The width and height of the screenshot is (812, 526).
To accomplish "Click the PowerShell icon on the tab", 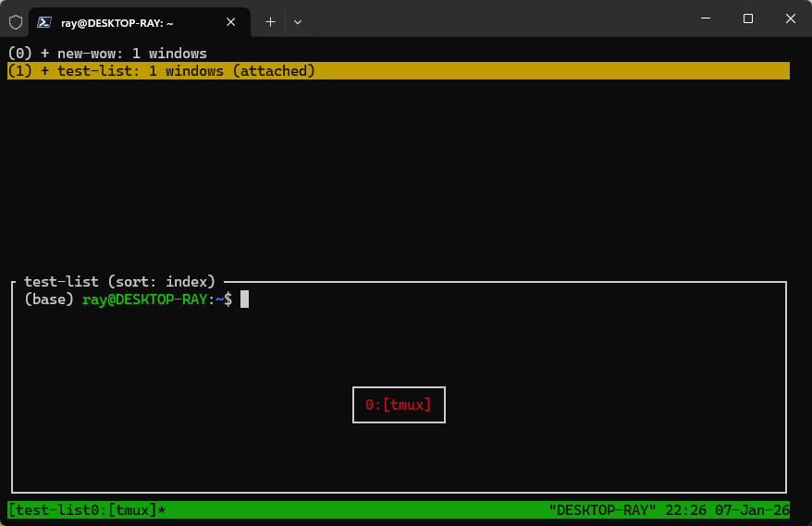I will point(43,21).
